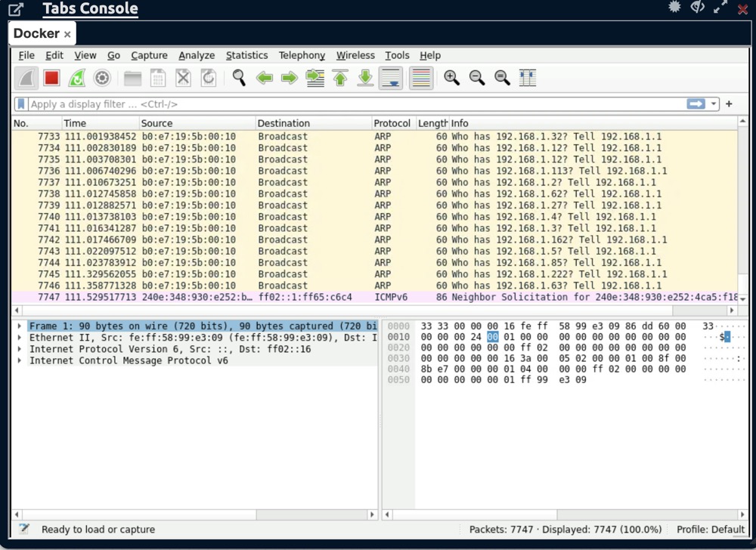Close the Docker tab

tap(67, 34)
